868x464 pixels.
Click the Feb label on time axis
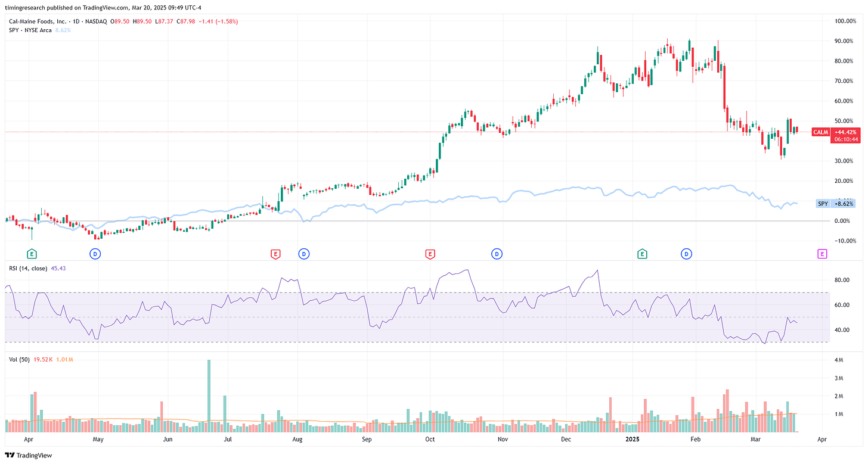695,440
